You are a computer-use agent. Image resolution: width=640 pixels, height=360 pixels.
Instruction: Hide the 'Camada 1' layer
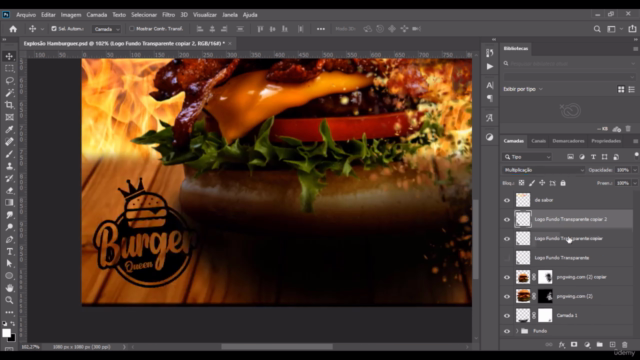pos(507,316)
